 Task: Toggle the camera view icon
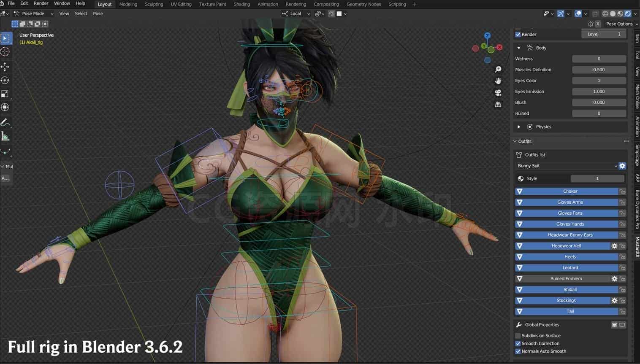[498, 93]
